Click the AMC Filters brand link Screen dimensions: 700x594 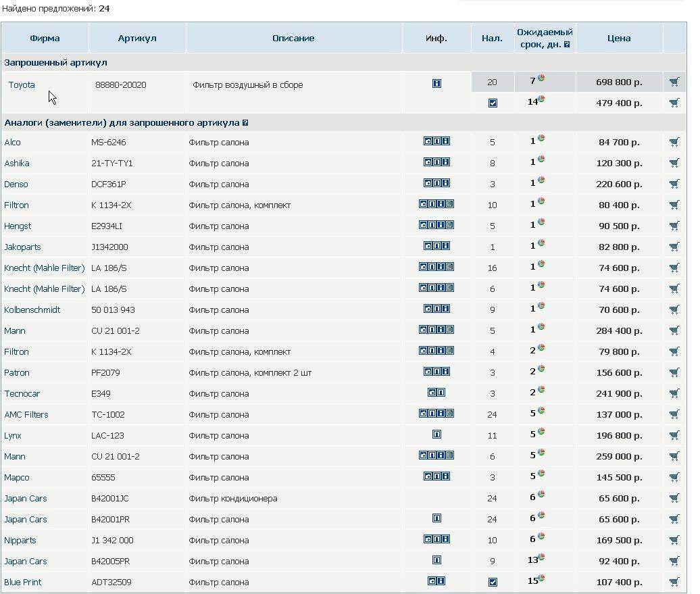[x=26, y=414]
